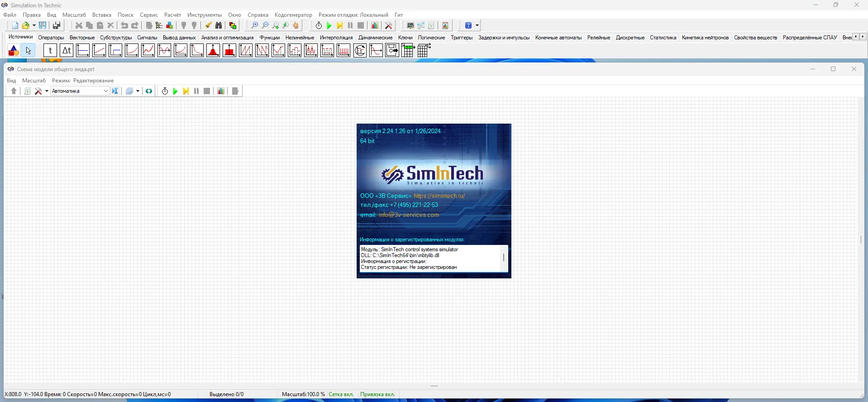This screenshot has height=402, width=868.
Task: Open the 'Автоматика' combo box
Action: tap(80, 91)
